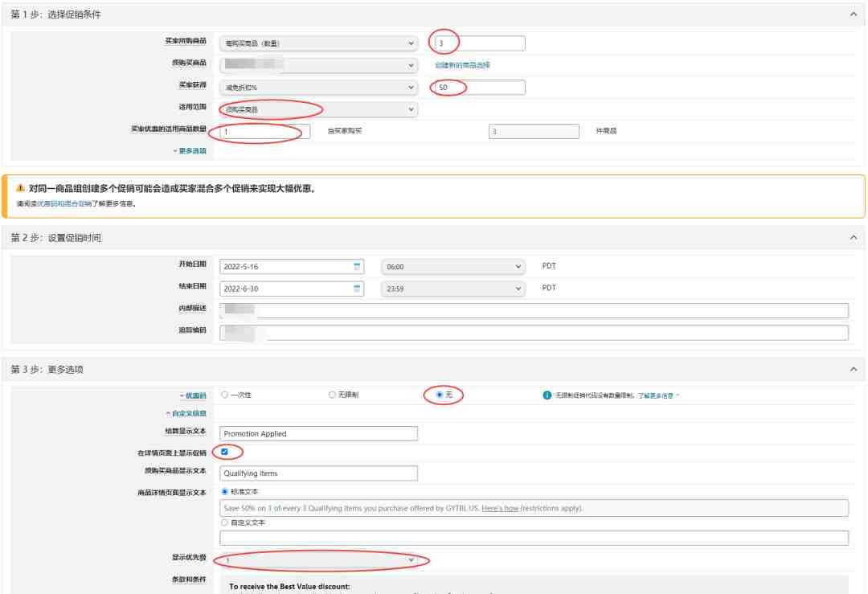Click the 结算显示文本 Promotion Applied field

coord(319,434)
